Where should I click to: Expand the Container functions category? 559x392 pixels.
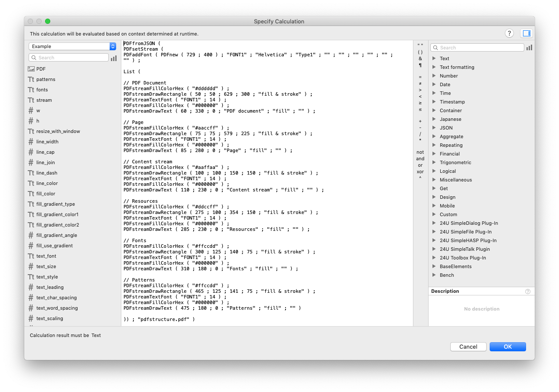pyautogui.click(x=434, y=110)
